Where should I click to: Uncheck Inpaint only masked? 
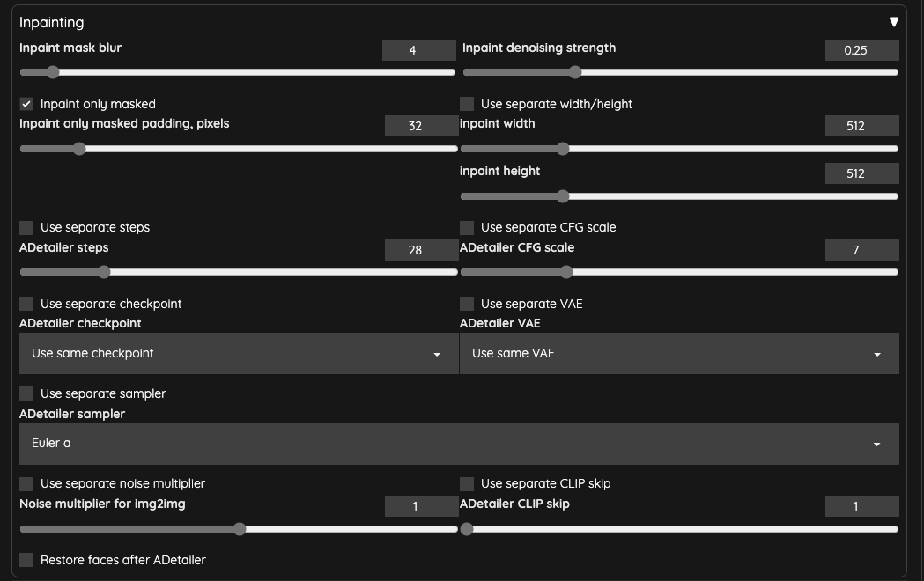pos(26,103)
